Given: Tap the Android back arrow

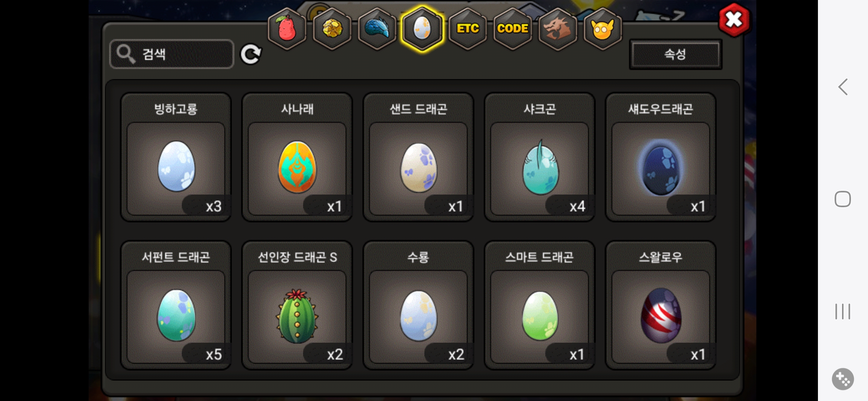Looking at the screenshot, I should click(x=843, y=87).
